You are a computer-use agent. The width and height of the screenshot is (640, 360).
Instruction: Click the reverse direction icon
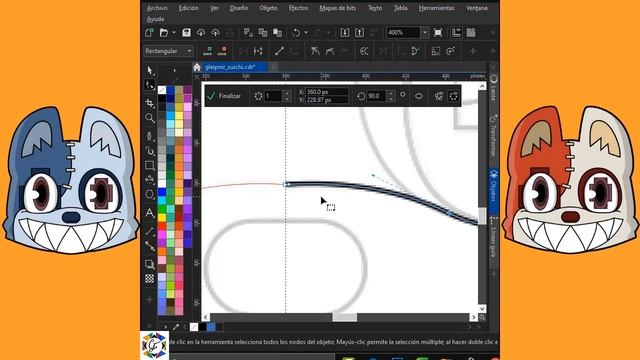click(x=364, y=51)
